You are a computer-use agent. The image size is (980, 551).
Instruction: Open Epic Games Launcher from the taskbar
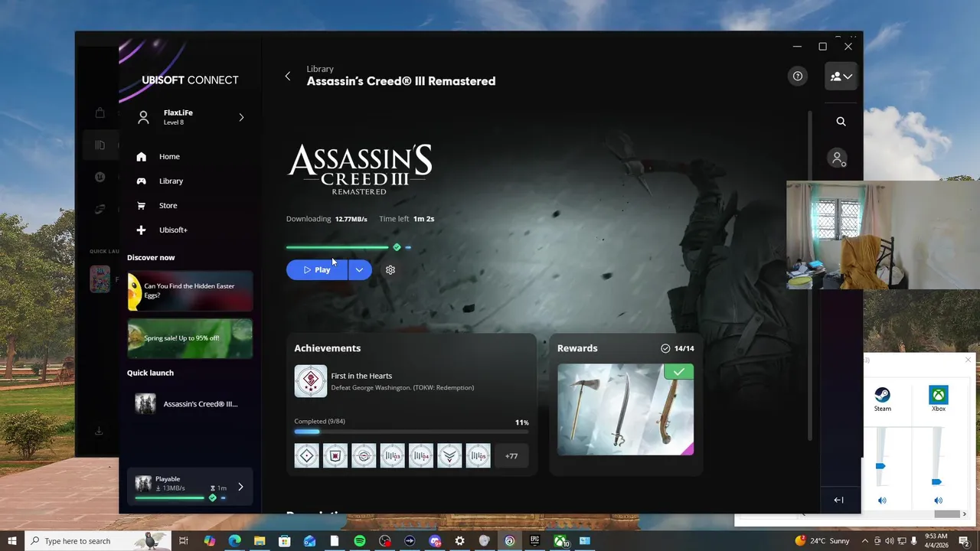(534, 541)
